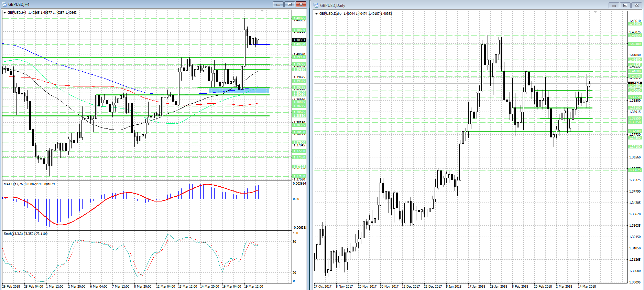
Task: Click the 1.40600 level label in H4 chart
Action: point(299,30)
